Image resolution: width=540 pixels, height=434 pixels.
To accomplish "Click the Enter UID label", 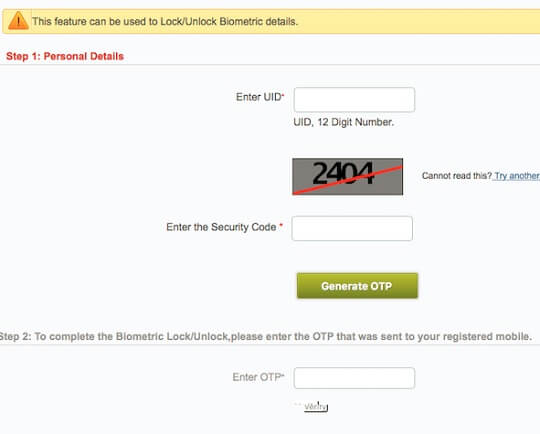I will pyautogui.click(x=259, y=97).
